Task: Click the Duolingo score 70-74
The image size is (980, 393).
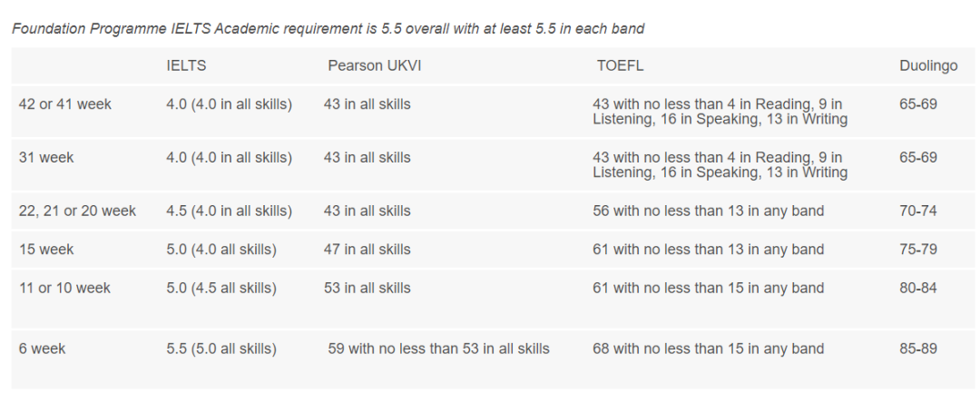Action: 918,211
